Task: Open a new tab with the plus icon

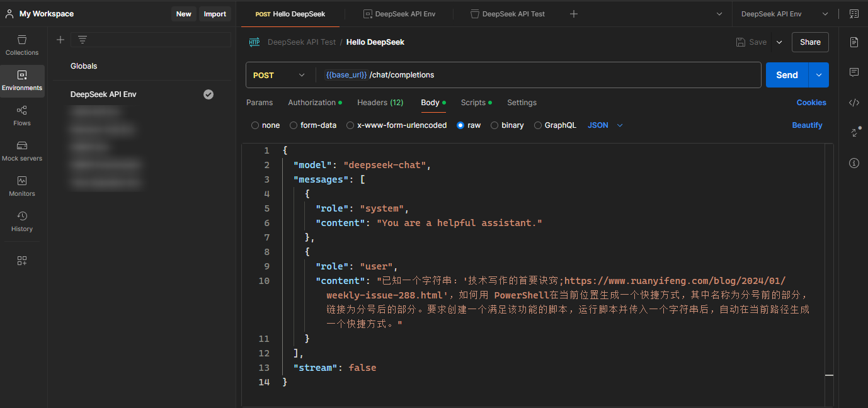Action: click(574, 14)
